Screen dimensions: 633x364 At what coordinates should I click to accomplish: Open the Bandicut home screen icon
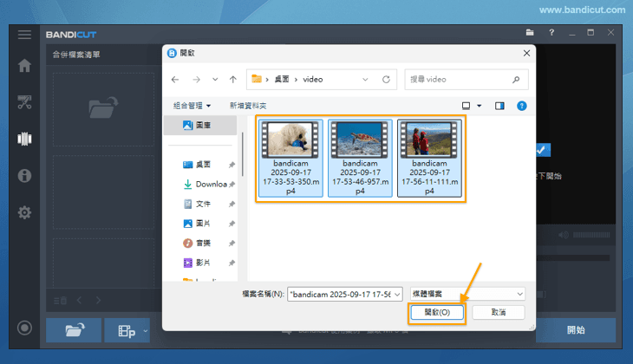pos(24,66)
